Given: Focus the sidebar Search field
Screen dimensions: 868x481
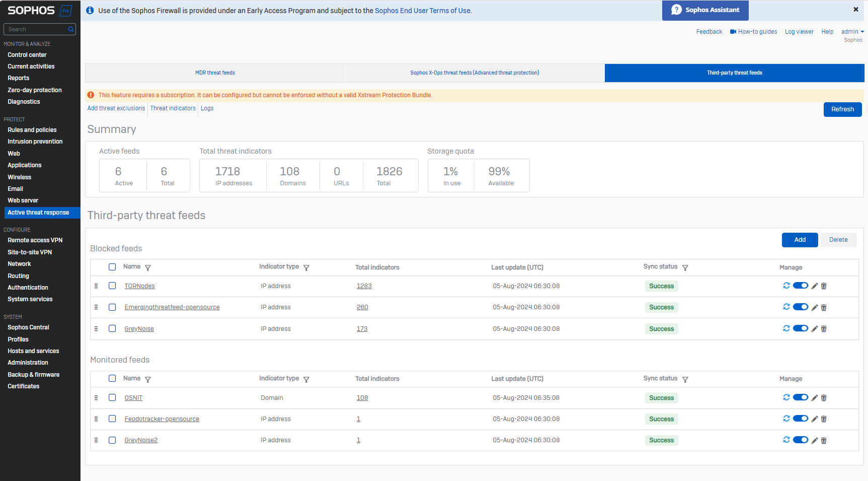Looking at the screenshot, I should (x=36, y=29).
